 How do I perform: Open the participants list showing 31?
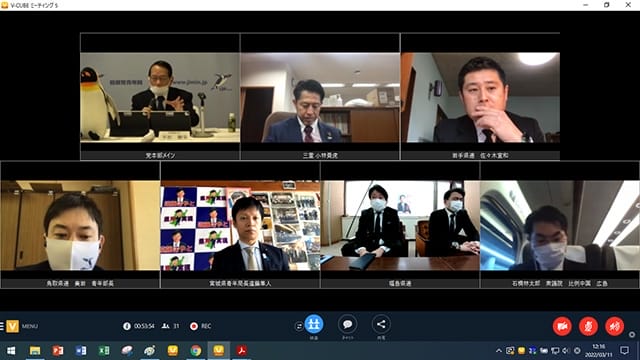[x=171, y=326]
